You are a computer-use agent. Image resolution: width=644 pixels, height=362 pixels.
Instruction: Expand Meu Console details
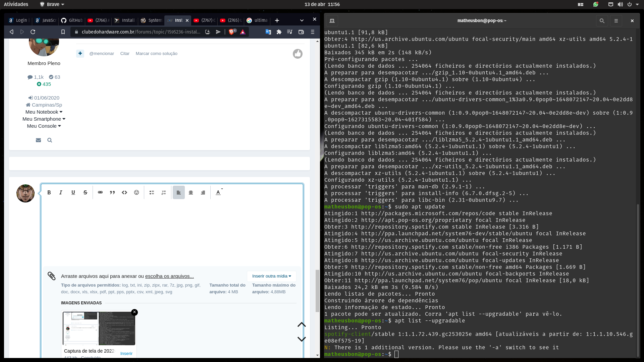pos(44,126)
